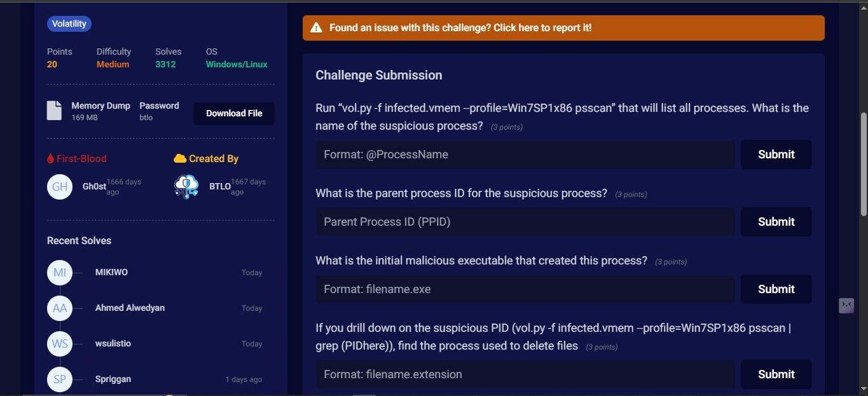This screenshot has width=868, height=396.
Task: Click the SP avatar for Spriggan
Action: 60,379
